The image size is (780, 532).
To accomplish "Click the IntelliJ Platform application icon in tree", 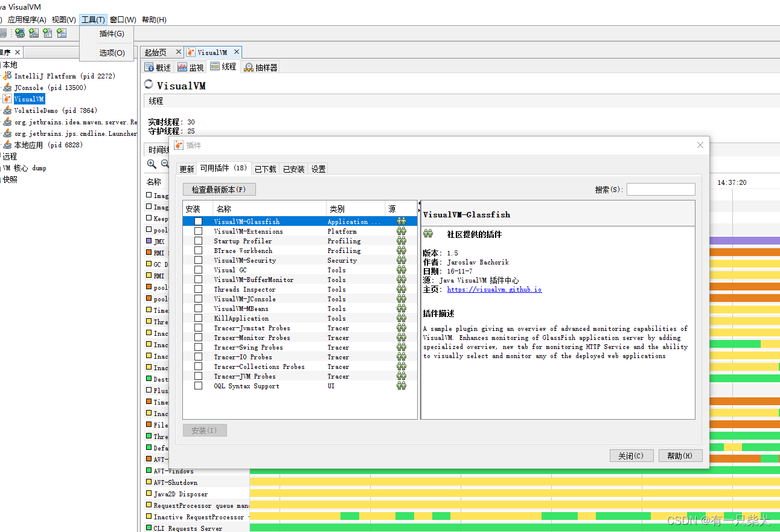I will point(7,76).
